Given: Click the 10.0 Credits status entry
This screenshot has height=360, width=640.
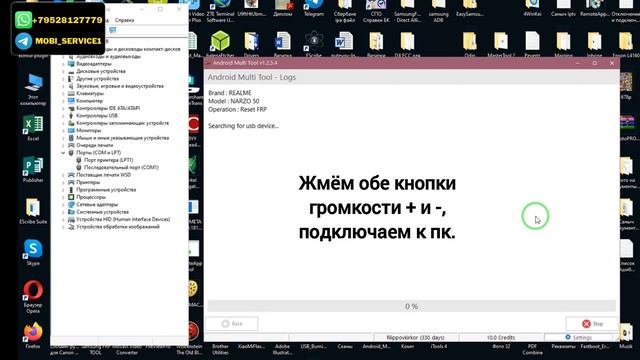Looking at the screenshot, I should click(x=501, y=338).
